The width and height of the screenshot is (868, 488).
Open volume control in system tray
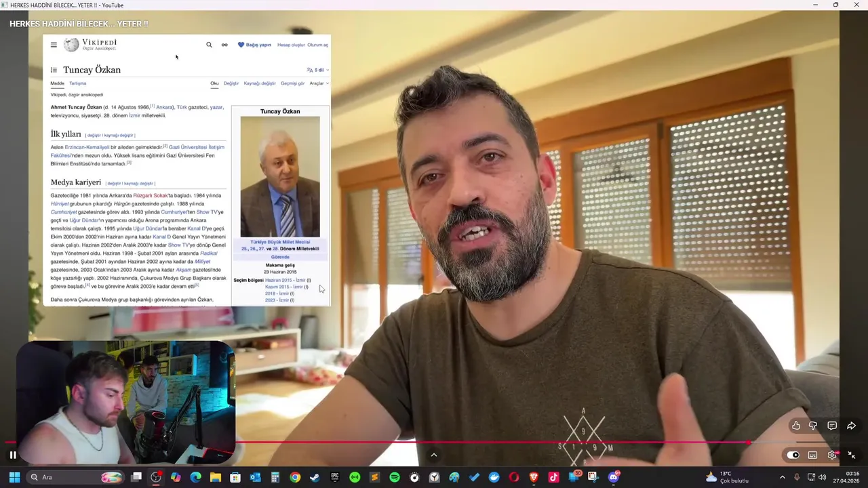823,477
